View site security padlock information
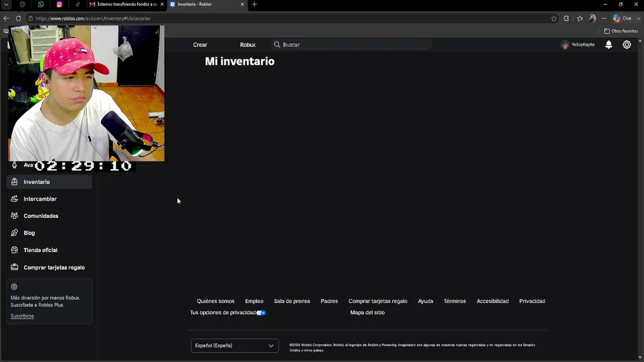This screenshot has height=362, width=644. pyautogui.click(x=31, y=19)
